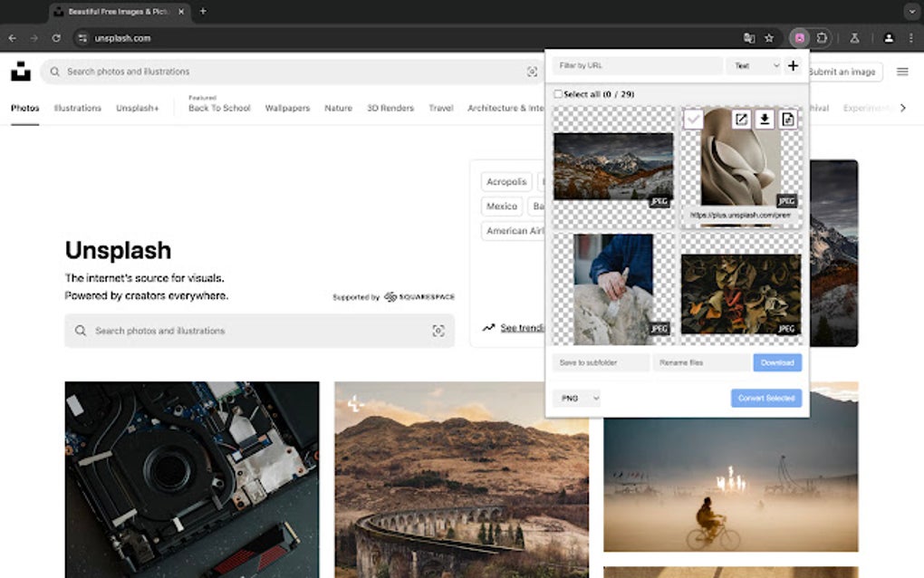The height and width of the screenshot is (578, 924).
Task: Select the Wallpapers category tab
Action: tap(287, 107)
